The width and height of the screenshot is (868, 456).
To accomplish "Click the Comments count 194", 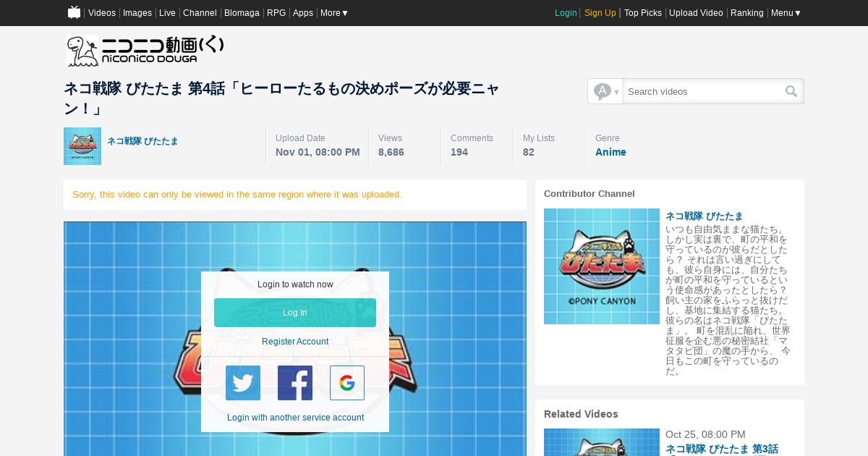I will point(459,152).
